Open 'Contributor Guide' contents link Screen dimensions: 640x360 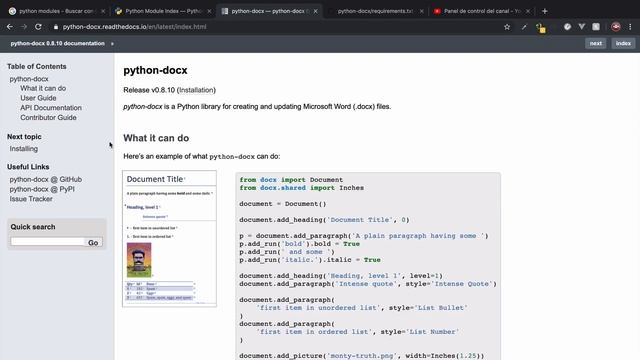(48, 118)
